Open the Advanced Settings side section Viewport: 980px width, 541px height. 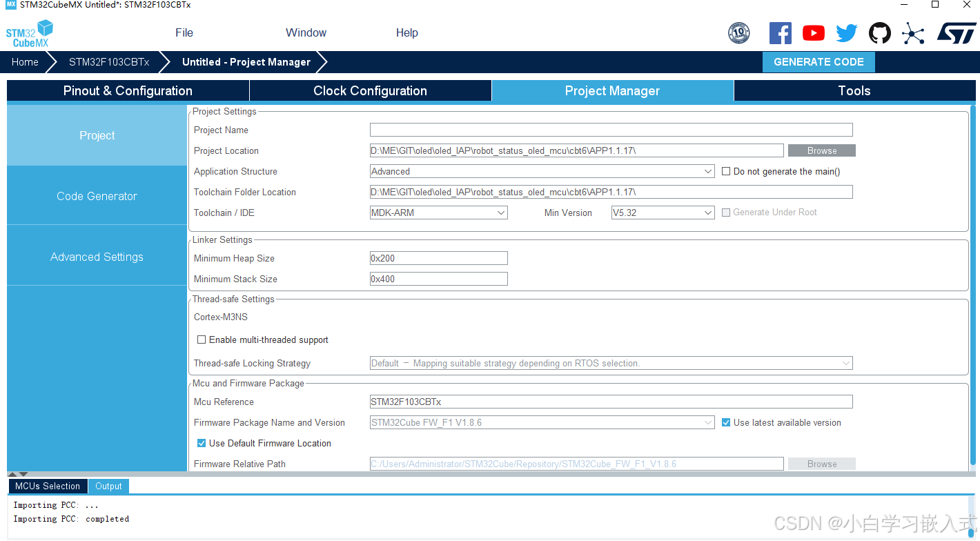click(x=97, y=257)
